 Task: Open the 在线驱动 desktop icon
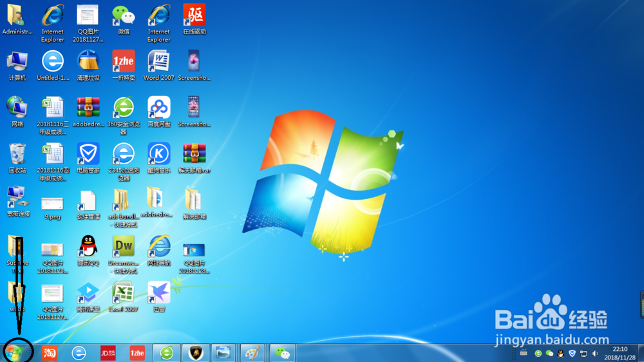tap(194, 19)
